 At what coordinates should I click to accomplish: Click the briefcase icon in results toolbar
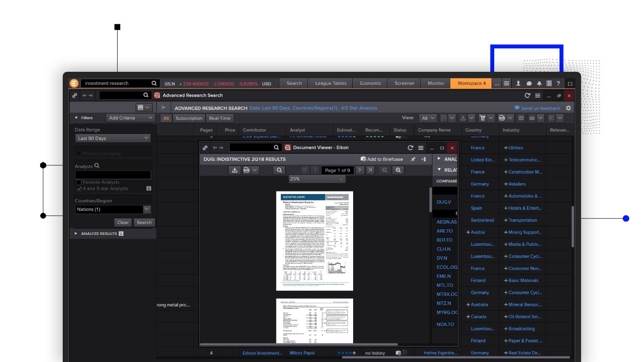click(x=532, y=118)
